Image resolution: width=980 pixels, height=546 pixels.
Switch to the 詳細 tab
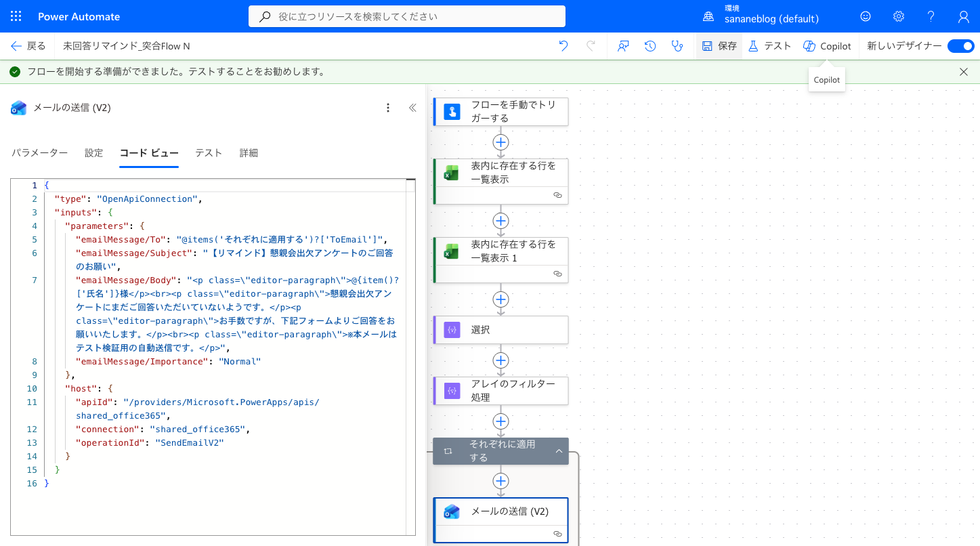pos(249,153)
